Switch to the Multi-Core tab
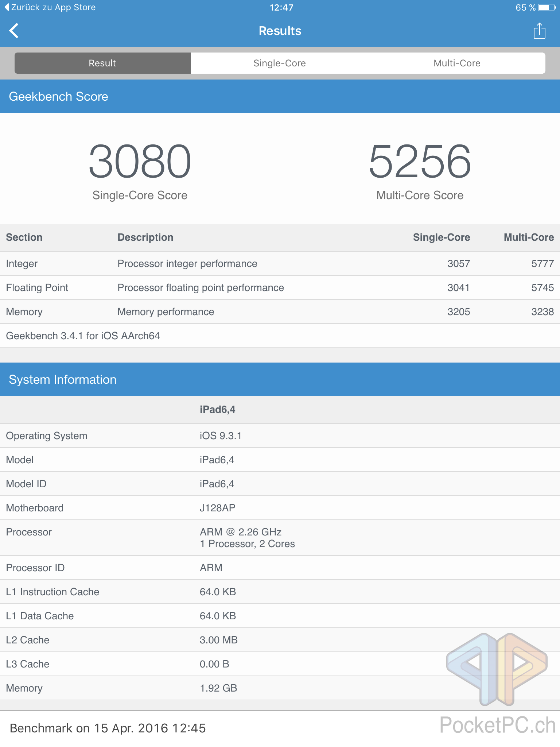This screenshot has width=560, height=747. (x=456, y=63)
